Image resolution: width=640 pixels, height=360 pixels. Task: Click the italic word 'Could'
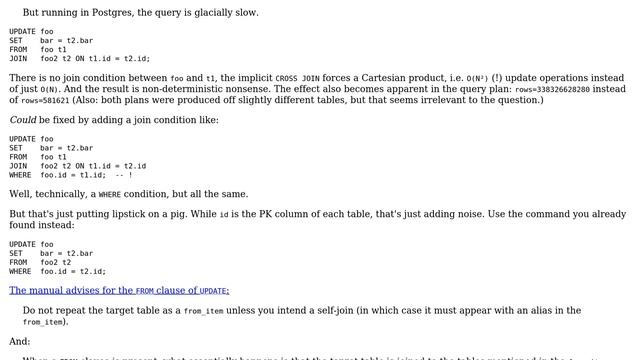(x=23, y=120)
